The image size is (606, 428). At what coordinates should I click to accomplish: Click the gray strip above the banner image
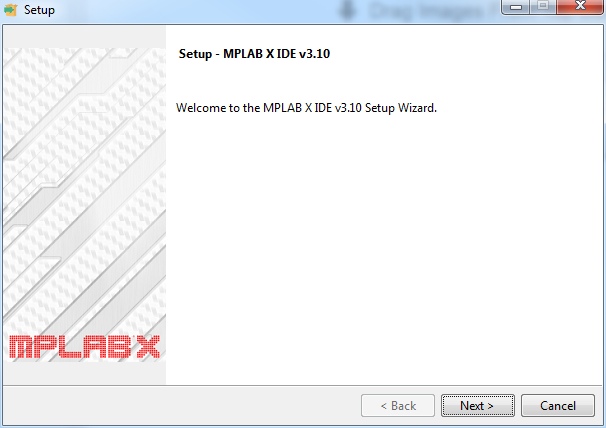(x=85, y=37)
